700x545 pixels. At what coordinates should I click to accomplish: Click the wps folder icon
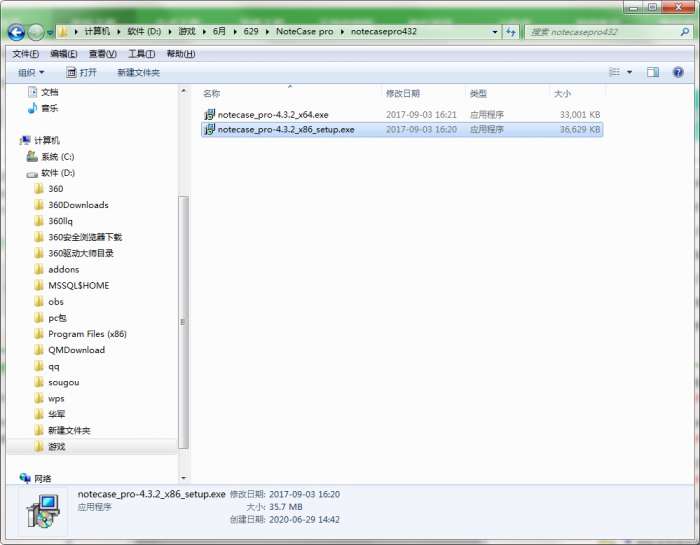pyautogui.click(x=39, y=398)
